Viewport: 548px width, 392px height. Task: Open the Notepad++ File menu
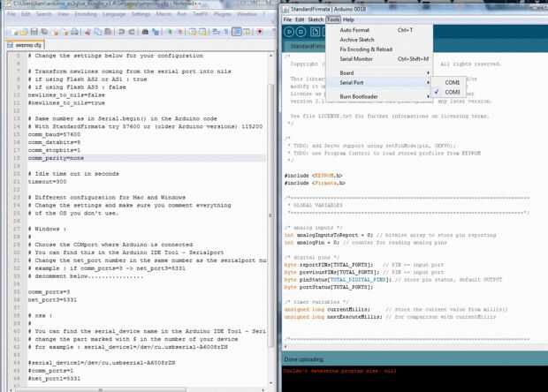(x=11, y=14)
